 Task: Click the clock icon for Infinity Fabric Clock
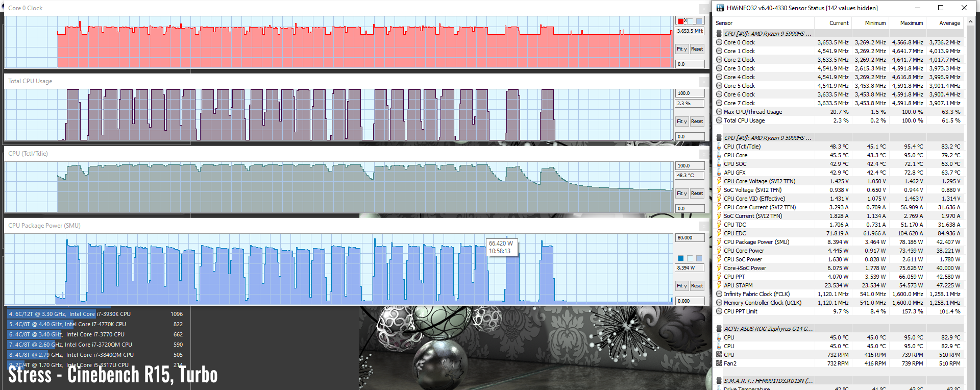pos(719,294)
